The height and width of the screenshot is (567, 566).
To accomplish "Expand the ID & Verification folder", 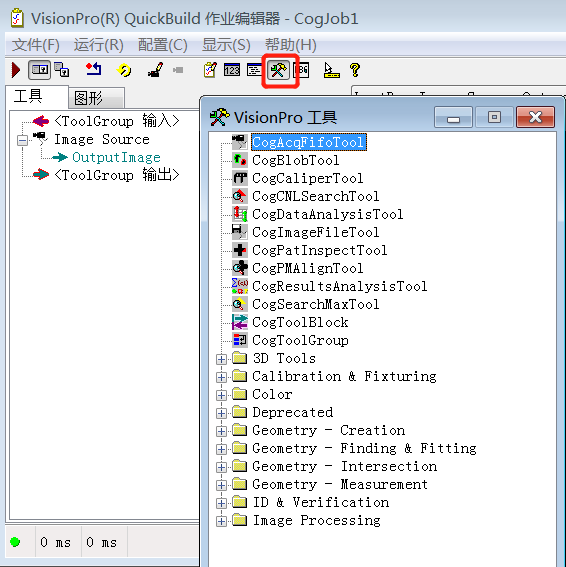I will (221, 503).
